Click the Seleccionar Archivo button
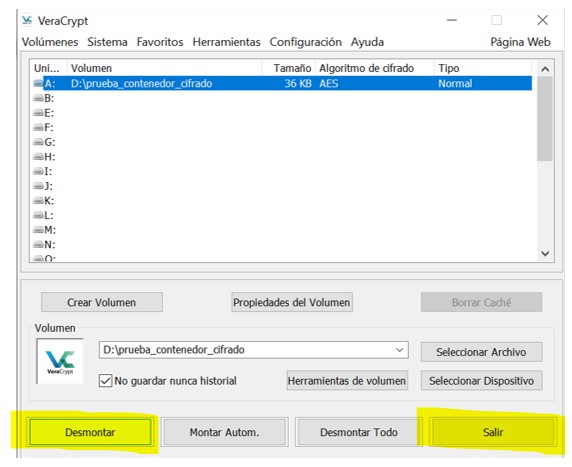 click(x=481, y=352)
